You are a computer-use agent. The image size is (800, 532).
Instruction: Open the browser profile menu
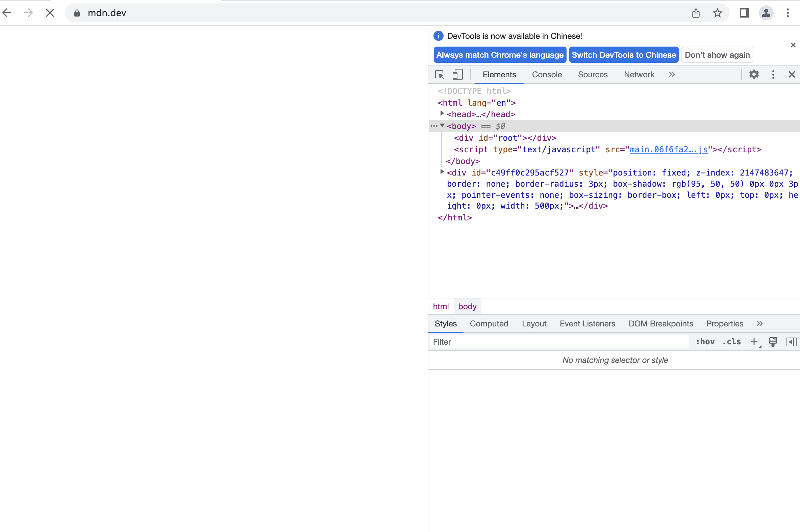pos(766,13)
